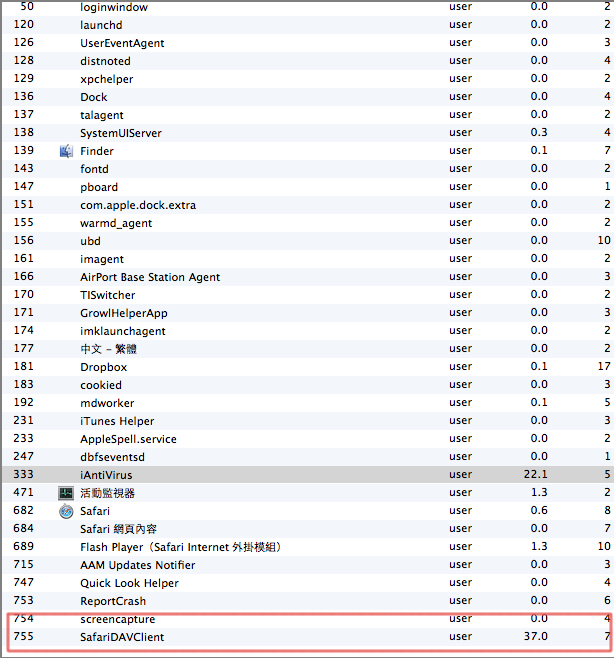Select the Quick Look Helper process
The image size is (614, 658).
tap(130, 583)
